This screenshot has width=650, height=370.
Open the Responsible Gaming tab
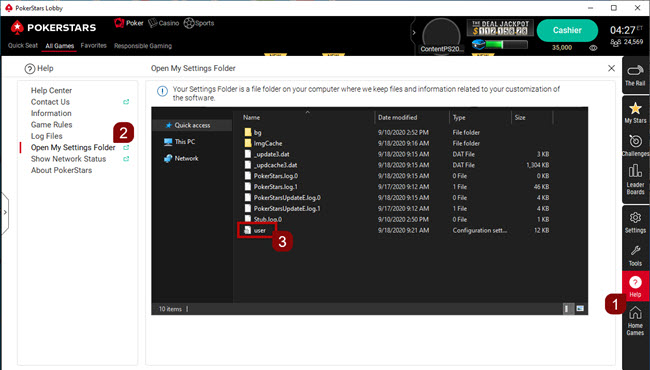pos(143,46)
